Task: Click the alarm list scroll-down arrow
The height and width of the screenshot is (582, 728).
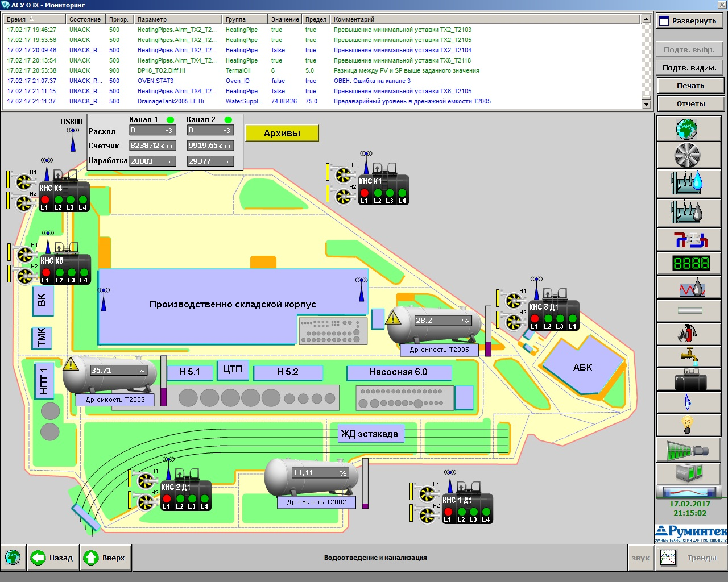Action: 646,104
